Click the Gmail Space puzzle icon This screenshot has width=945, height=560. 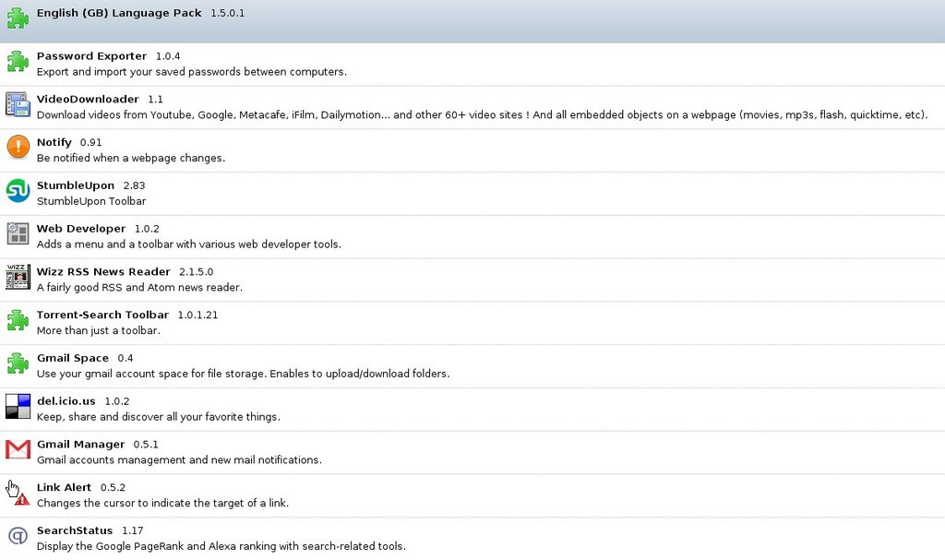[x=18, y=363]
